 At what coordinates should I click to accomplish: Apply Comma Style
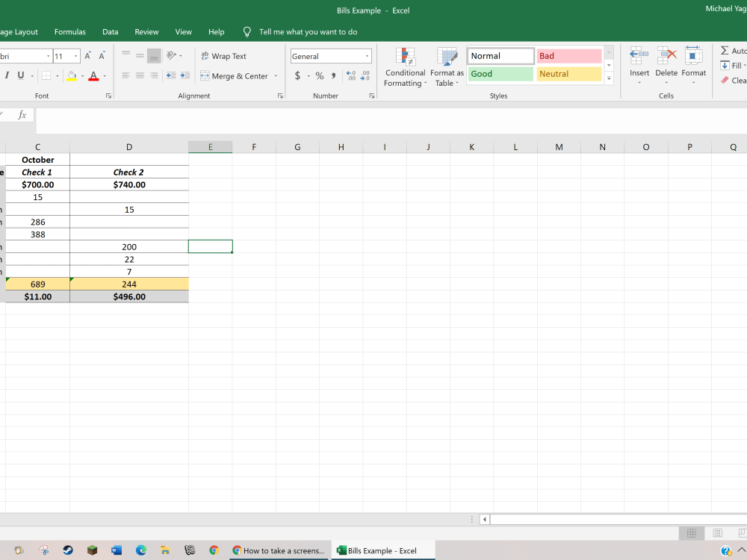[333, 75]
